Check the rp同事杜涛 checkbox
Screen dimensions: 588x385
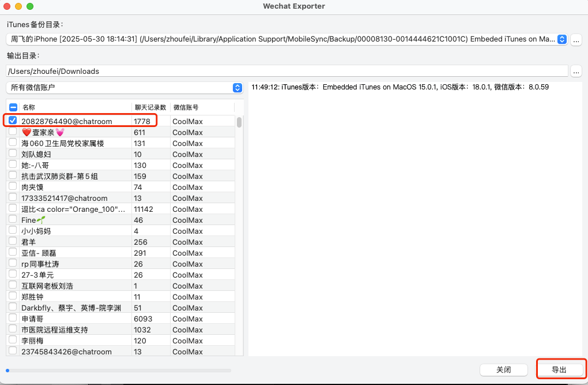click(x=13, y=263)
